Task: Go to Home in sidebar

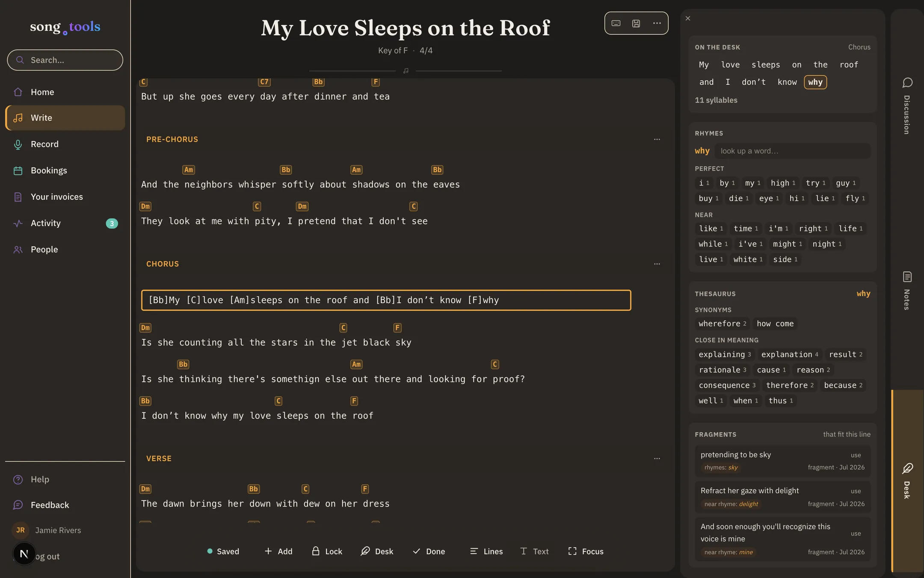Action: tap(65, 92)
